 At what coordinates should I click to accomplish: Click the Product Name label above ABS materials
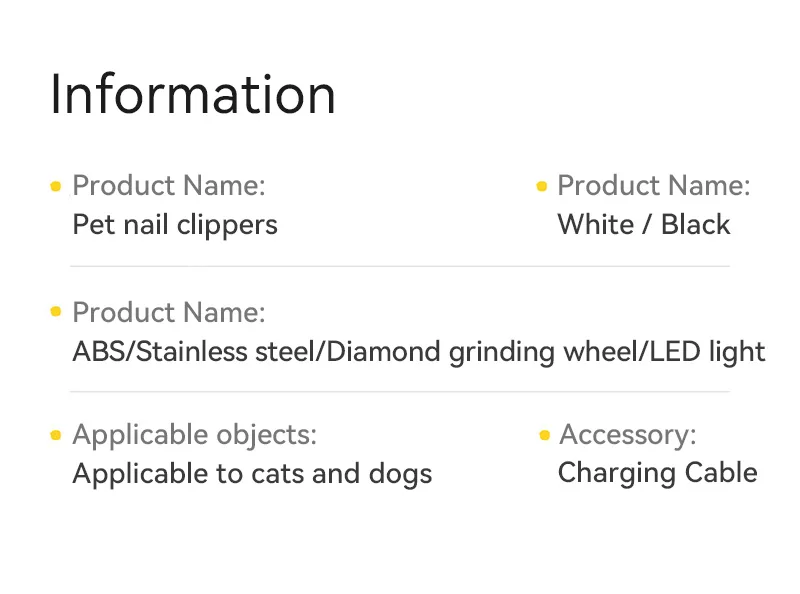[x=169, y=312]
